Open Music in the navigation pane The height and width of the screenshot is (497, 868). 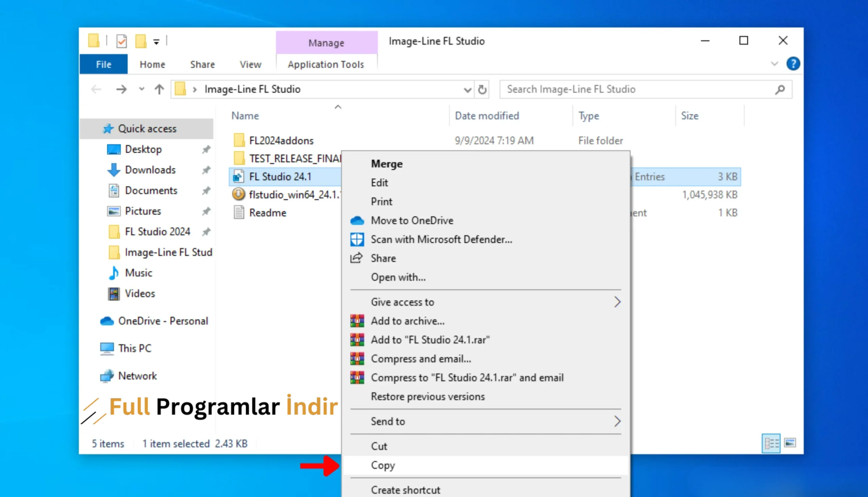pos(138,273)
